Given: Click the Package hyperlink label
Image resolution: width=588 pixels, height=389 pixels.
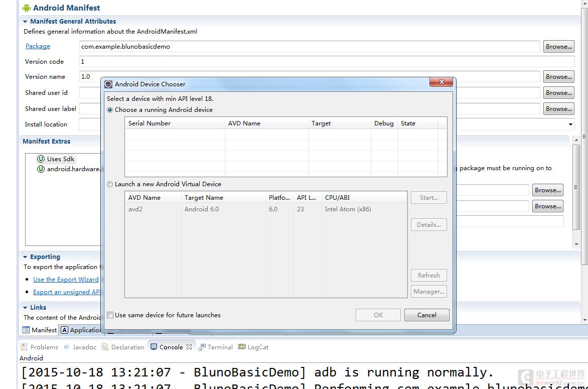Looking at the screenshot, I should [38, 46].
